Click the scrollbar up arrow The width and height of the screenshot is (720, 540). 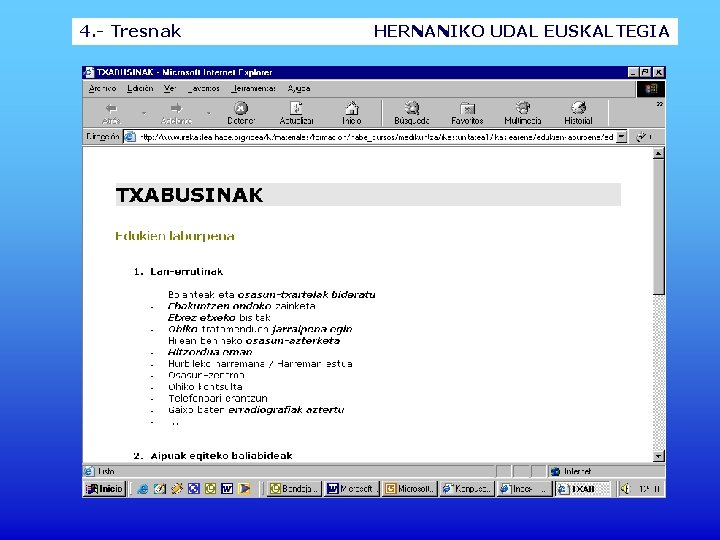[658, 153]
